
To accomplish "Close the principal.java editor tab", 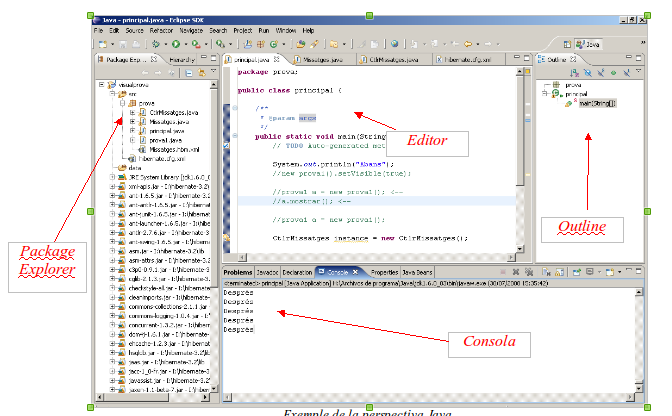I will 276,59.
